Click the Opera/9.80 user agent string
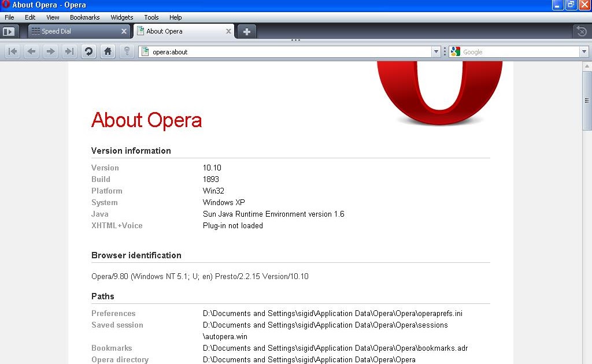 pos(199,276)
